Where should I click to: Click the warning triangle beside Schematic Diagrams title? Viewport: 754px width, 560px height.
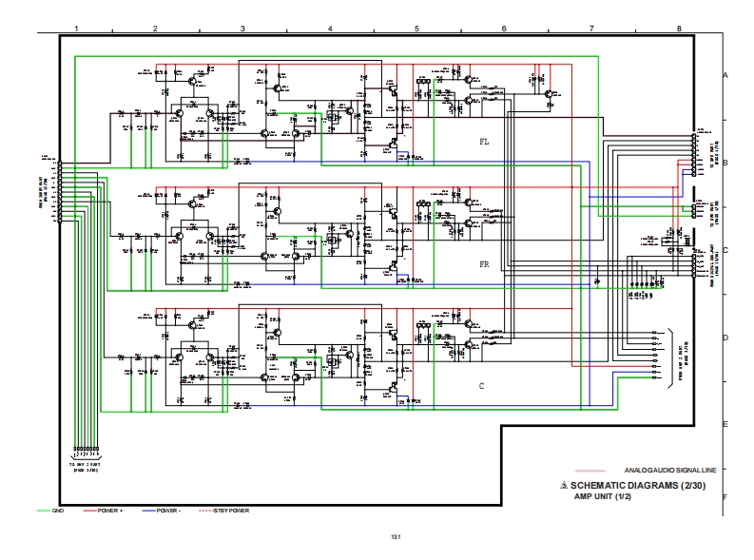(x=566, y=485)
